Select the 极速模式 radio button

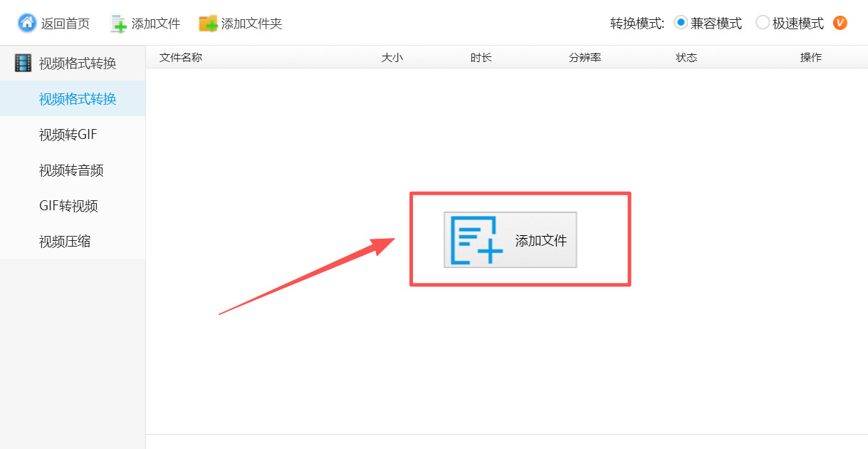point(763,23)
